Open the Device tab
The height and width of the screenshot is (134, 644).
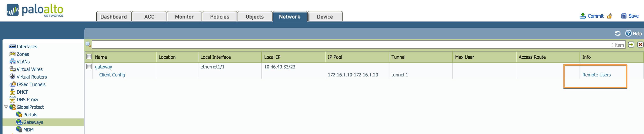(x=325, y=17)
